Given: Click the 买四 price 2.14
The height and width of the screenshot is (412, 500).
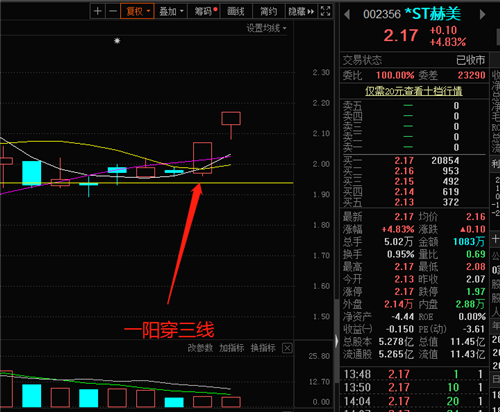Looking at the screenshot, I should coord(404,192).
